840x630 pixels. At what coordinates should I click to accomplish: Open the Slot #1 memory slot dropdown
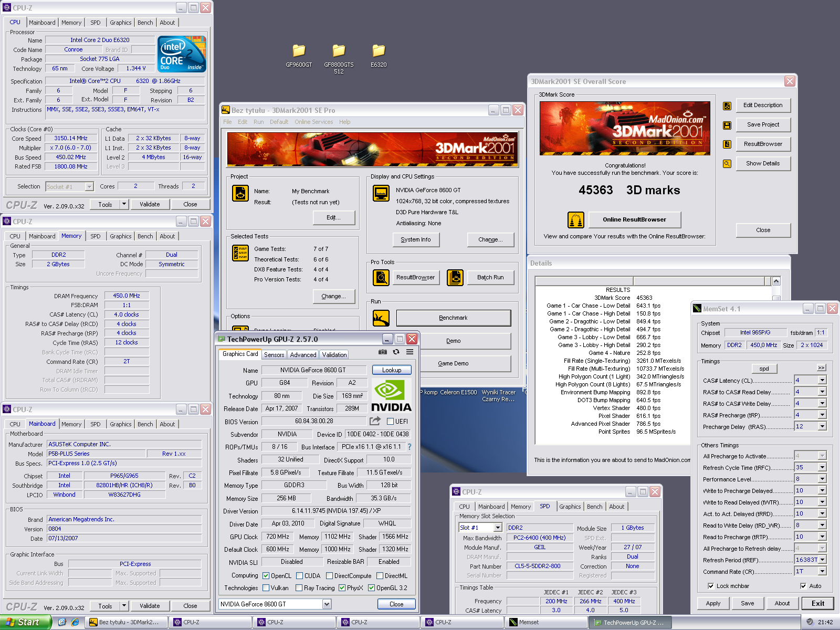497,528
